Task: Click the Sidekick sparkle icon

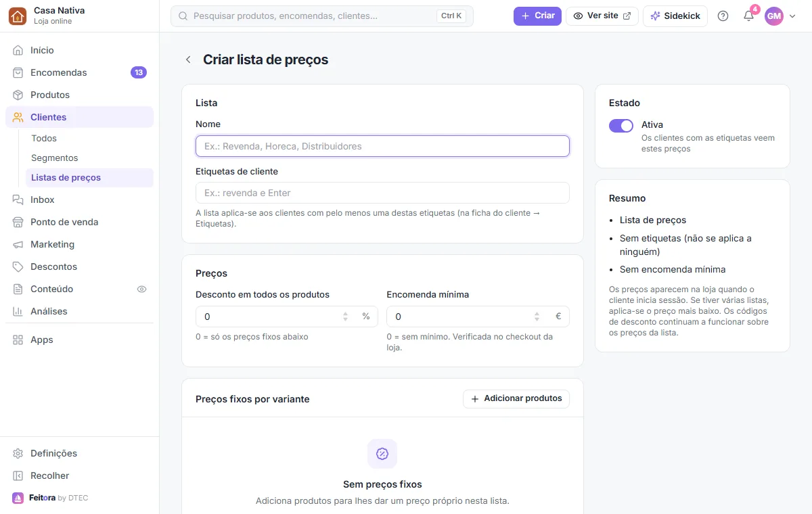Action: pyautogui.click(x=655, y=16)
